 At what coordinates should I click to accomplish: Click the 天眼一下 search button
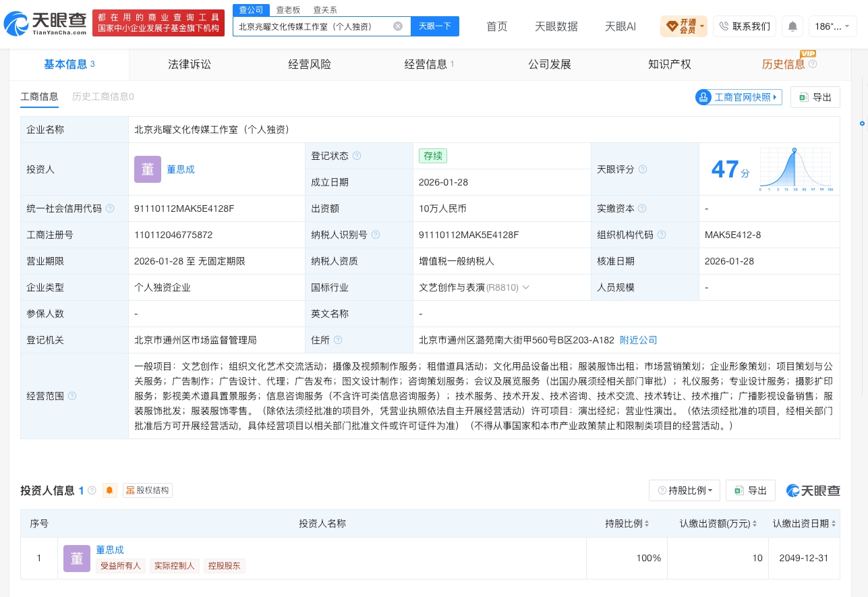435,26
